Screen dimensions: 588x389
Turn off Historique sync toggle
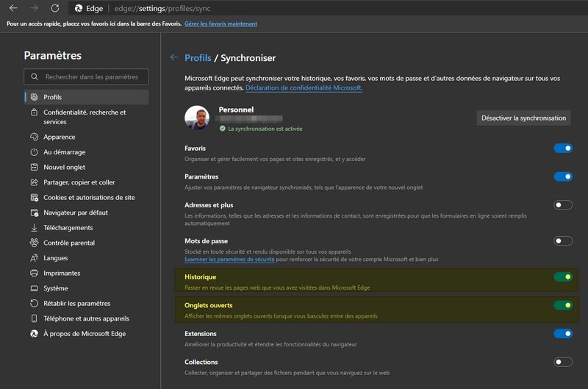[563, 277]
